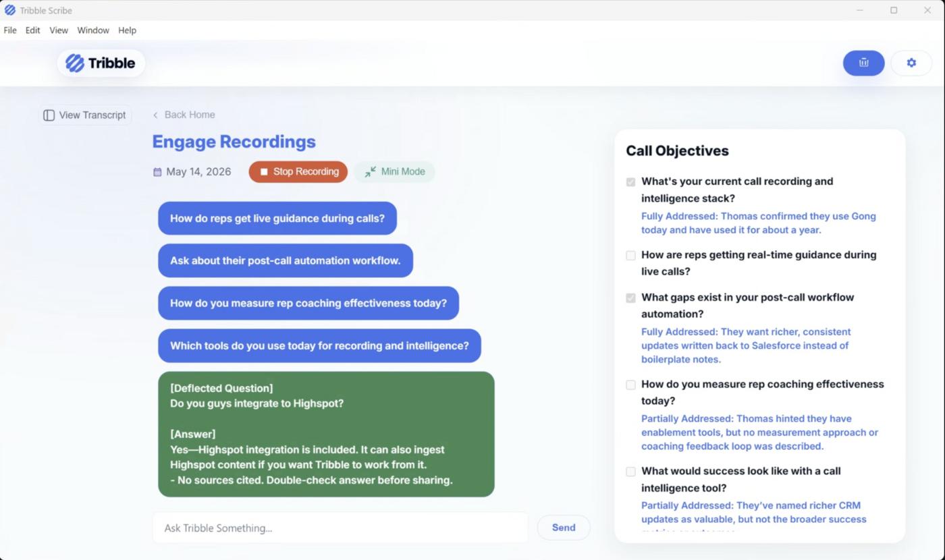Check 'measure rep coaching effectiveness today' objective box
Screen dimensions: 945x560
[x=630, y=385]
